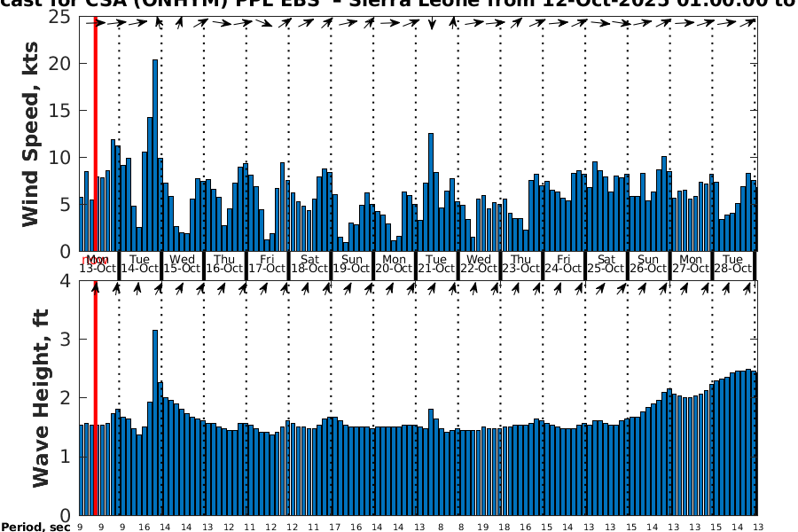Screen dimensions: 798x532
Task: Select the red current-time line in wave chart
Action: click(95, 399)
